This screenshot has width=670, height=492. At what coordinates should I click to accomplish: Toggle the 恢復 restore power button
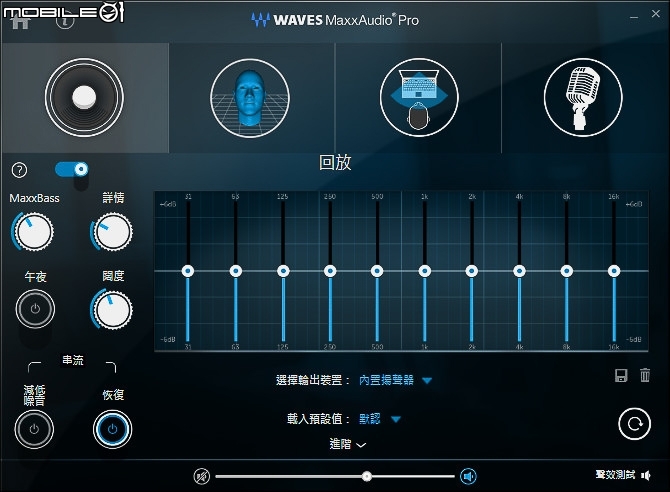coord(112,429)
